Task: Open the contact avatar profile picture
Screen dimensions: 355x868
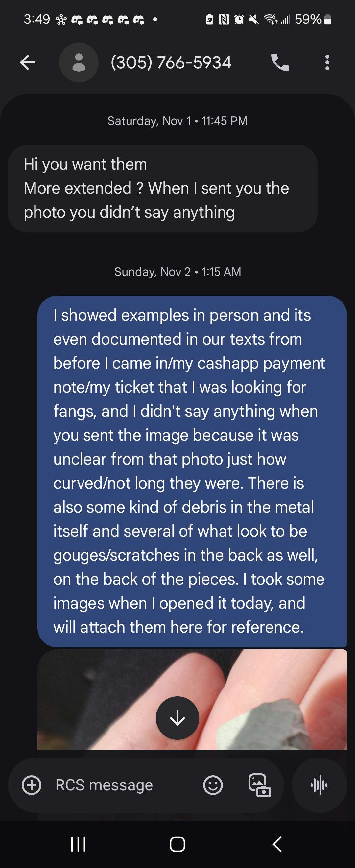Action: coord(79,63)
